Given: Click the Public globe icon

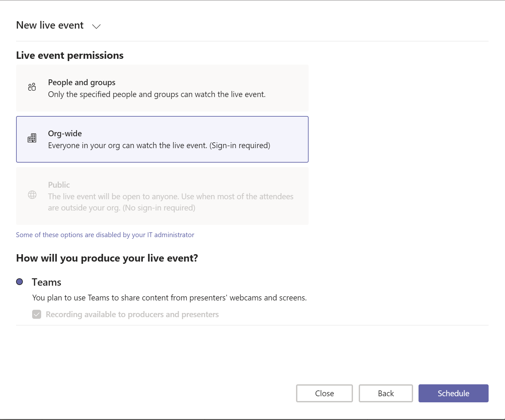Looking at the screenshot, I should 32,195.
